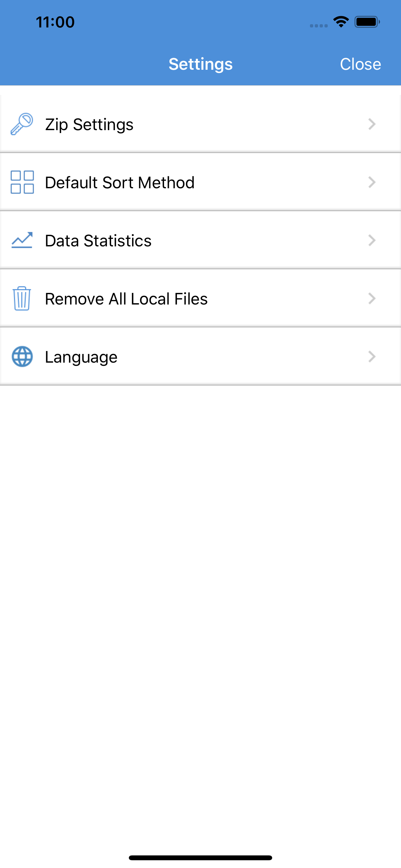The height and width of the screenshot is (868, 401).
Task: Expand the Language chevron
Action: 372,356
